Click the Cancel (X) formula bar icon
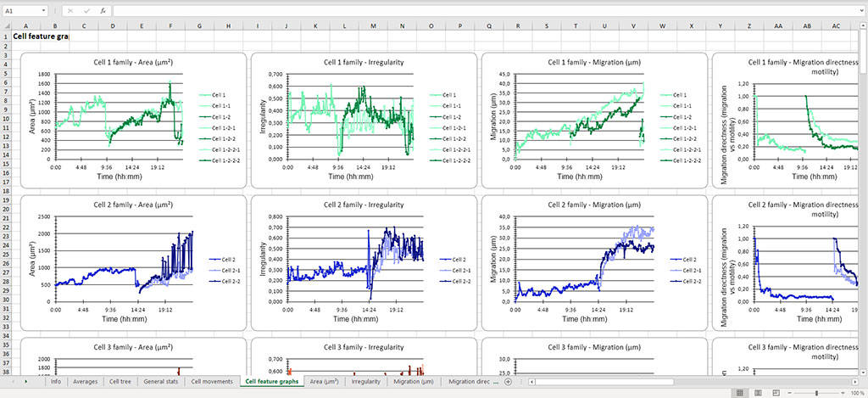868x398 pixels. click(70, 10)
